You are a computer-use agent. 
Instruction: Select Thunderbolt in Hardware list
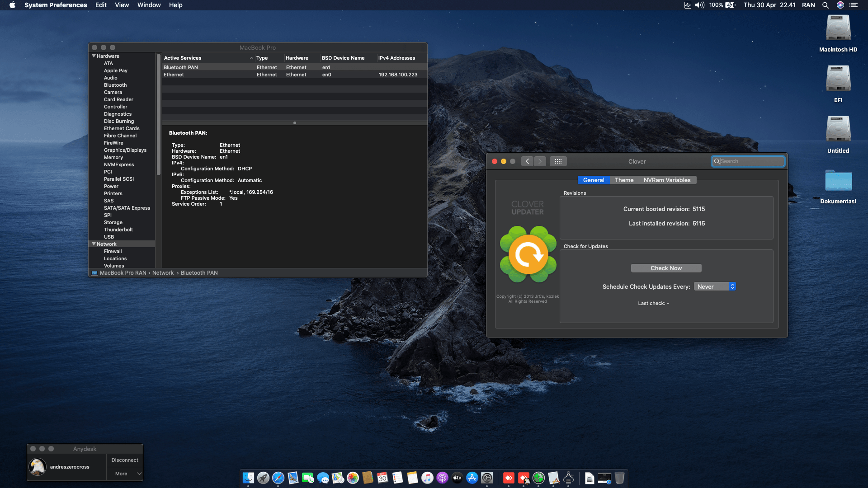118,230
